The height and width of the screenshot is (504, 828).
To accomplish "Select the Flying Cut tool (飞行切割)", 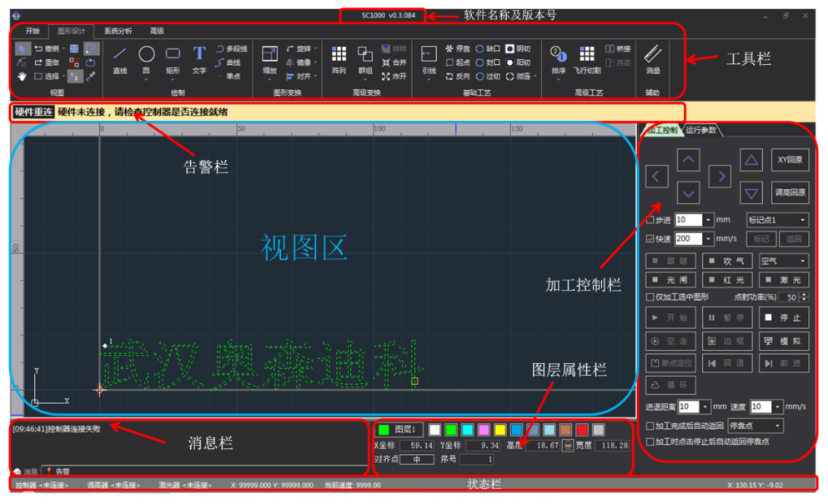I will 588,60.
